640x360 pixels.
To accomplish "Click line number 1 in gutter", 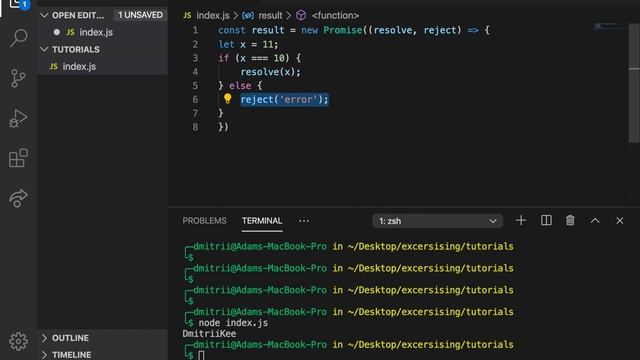I will [x=195, y=30].
